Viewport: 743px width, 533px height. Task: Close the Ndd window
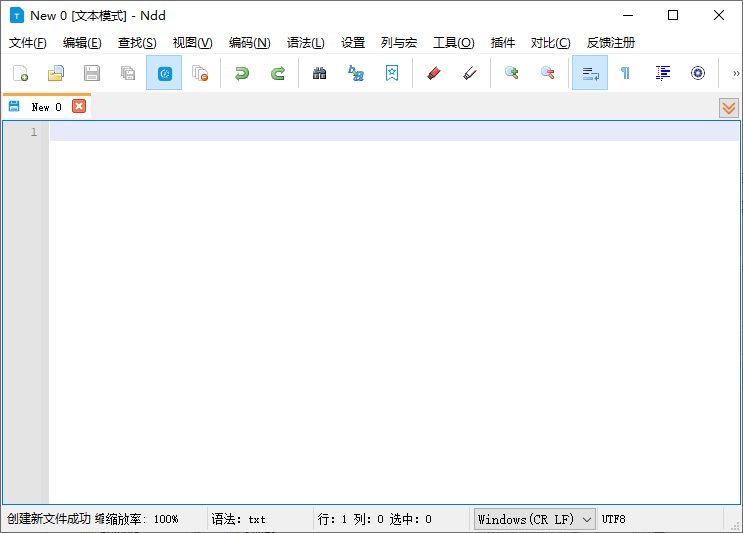[719, 15]
